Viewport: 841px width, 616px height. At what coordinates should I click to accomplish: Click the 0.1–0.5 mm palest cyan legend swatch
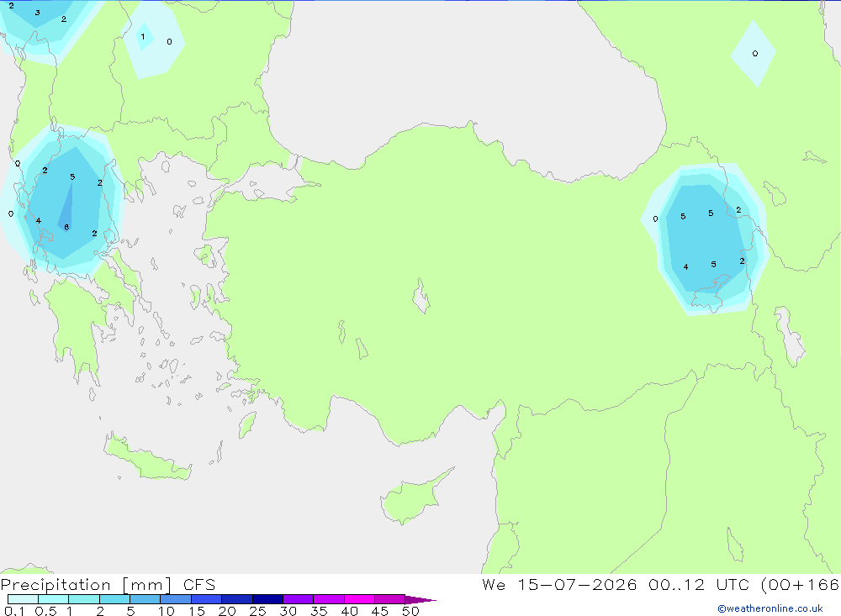point(23,599)
